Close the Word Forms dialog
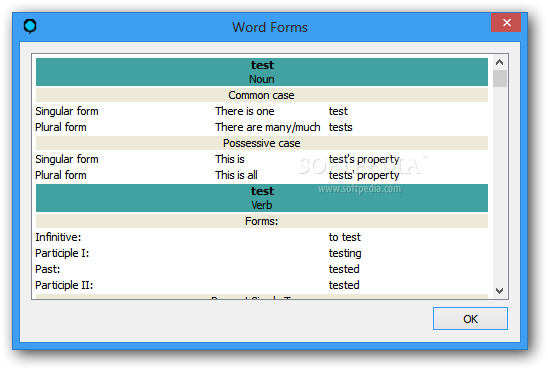 [506, 23]
